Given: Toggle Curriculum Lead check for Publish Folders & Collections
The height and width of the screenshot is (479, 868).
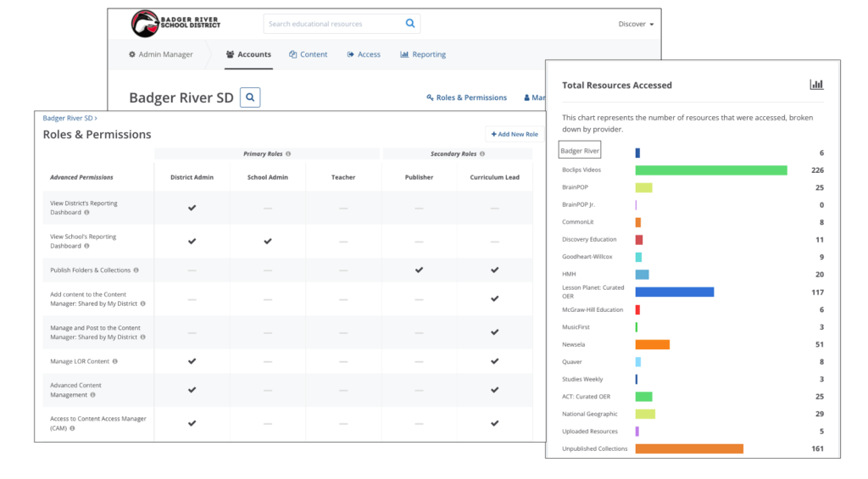Looking at the screenshot, I should (x=495, y=270).
